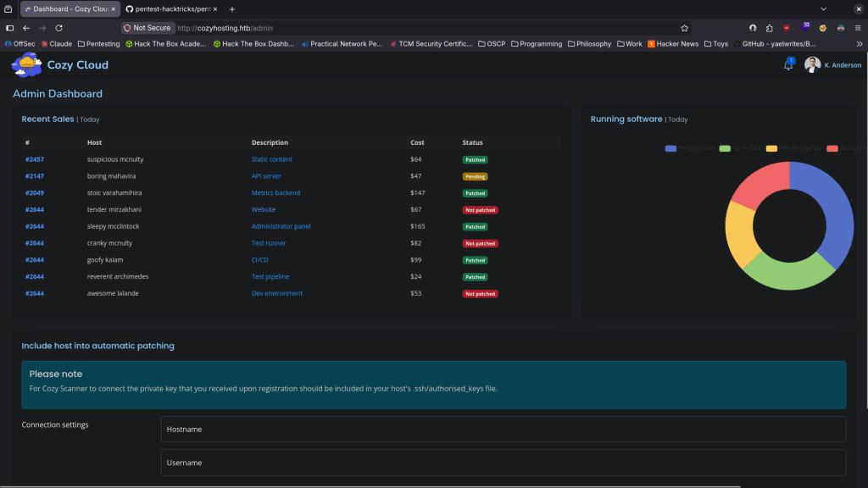
Task: Open the browser extensions puzzle icon
Action: (769, 28)
